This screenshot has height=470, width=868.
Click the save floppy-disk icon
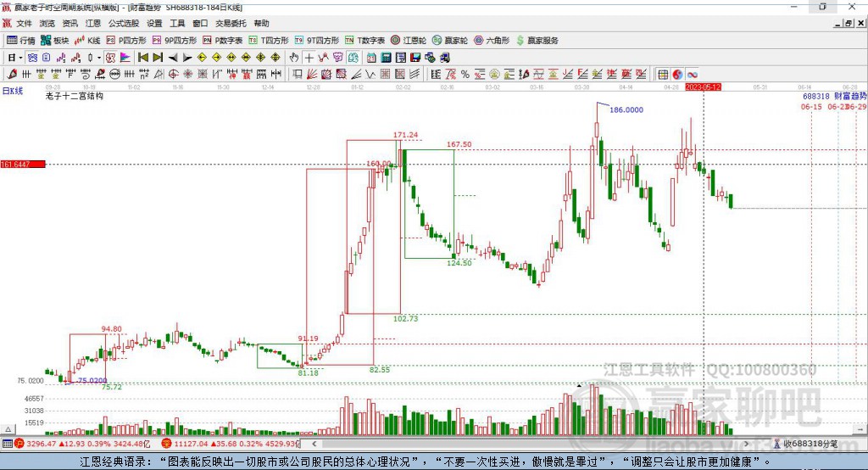[x=415, y=58]
